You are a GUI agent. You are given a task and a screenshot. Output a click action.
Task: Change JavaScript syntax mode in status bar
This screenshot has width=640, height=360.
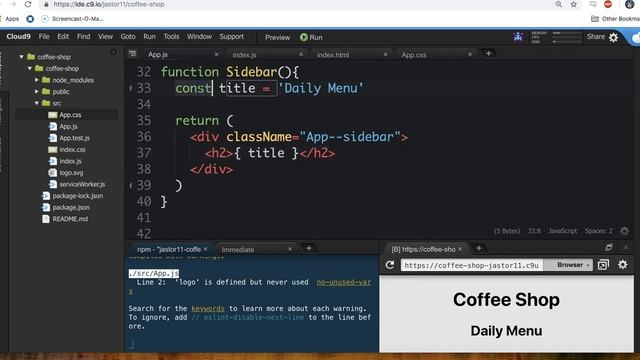point(562,231)
